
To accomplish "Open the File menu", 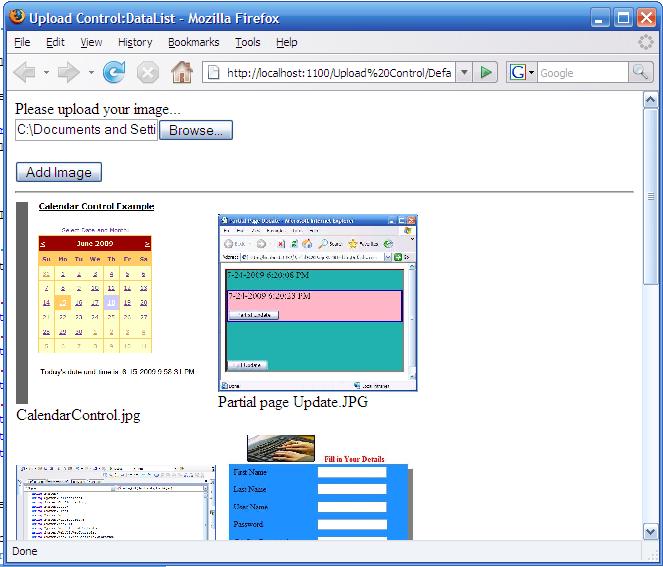I will (22, 42).
